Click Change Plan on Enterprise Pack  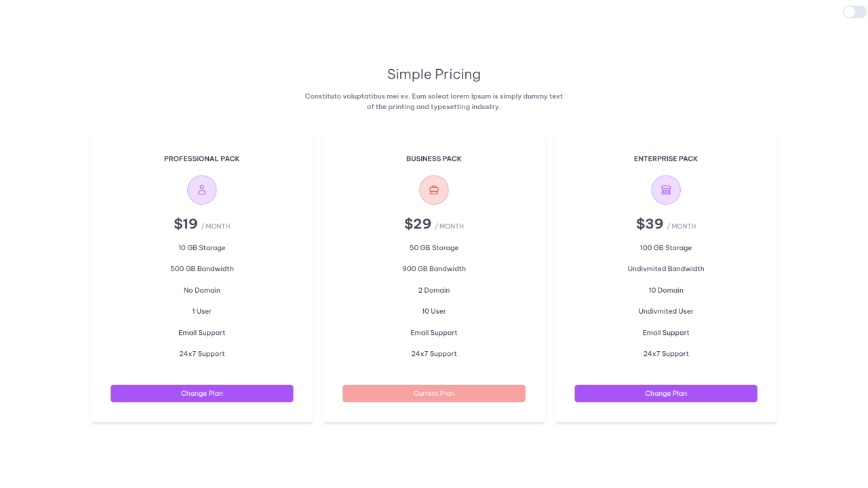click(x=666, y=393)
